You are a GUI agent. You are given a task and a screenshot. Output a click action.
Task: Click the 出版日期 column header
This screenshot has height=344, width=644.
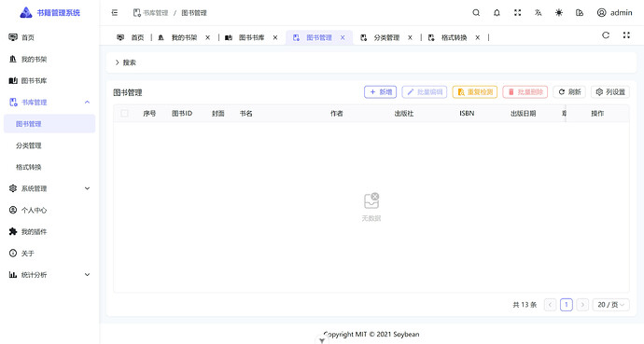click(523, 114)
